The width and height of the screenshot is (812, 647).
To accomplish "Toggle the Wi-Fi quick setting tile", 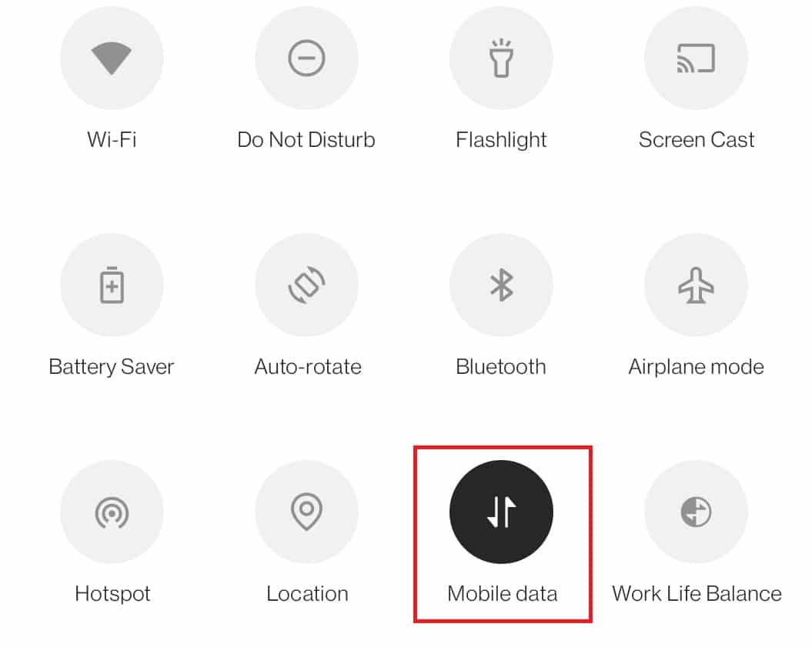I will 112,58.
